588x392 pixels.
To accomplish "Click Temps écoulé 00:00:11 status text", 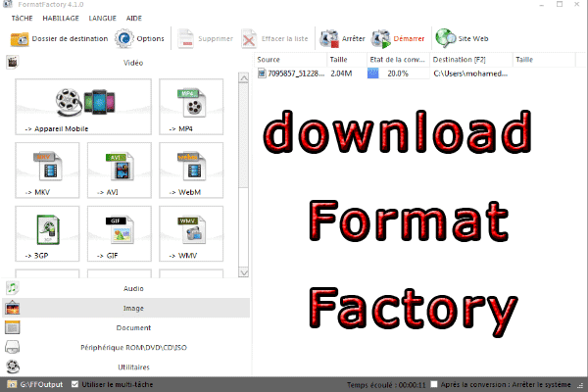I will (x=386, y=385).
